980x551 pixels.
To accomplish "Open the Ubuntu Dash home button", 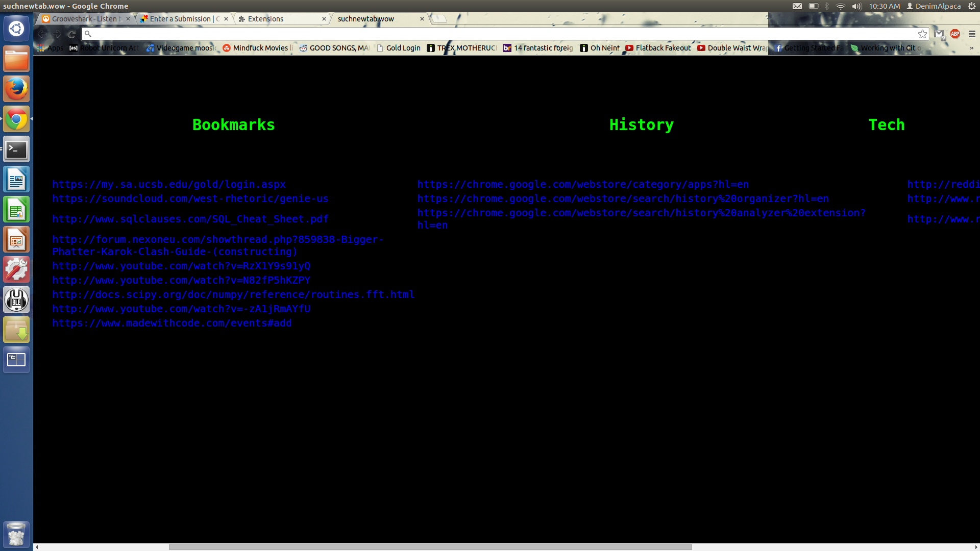I will coord(16,29).
